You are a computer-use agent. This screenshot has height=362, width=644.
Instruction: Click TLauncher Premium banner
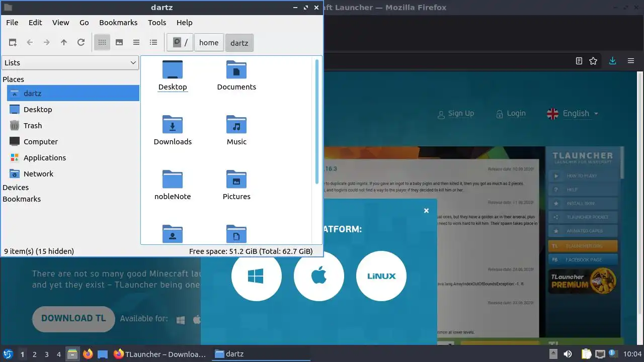click(583, 282)
